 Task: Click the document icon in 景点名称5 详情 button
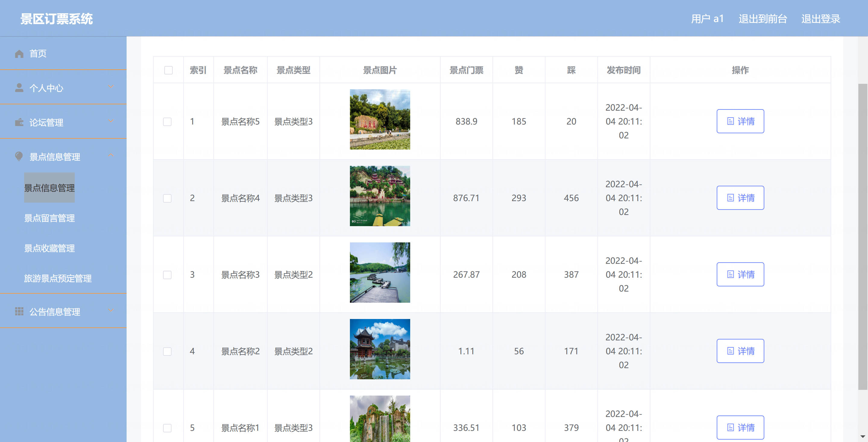coord(730,122)
